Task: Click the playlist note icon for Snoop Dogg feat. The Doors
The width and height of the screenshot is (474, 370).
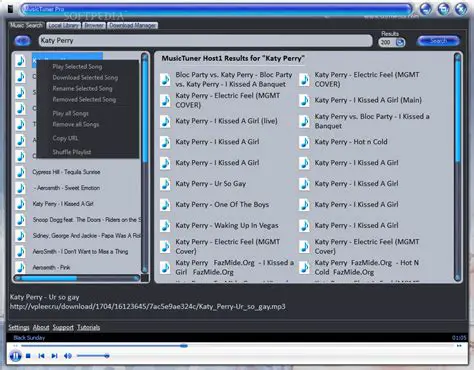Action: pyautogui.click(x=21, y=220)
